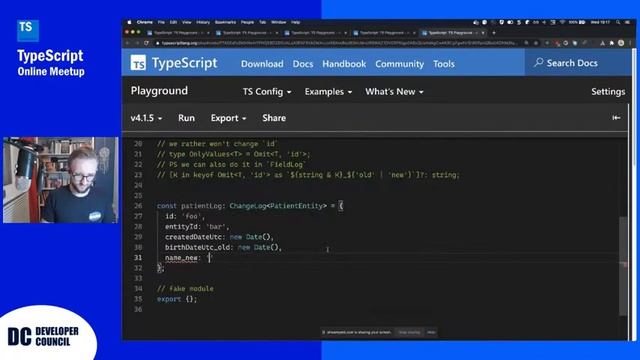The height and width of the screenshot is (360, 640).
Task: Open the TS Config dropdown
Action: click(267, 91)
